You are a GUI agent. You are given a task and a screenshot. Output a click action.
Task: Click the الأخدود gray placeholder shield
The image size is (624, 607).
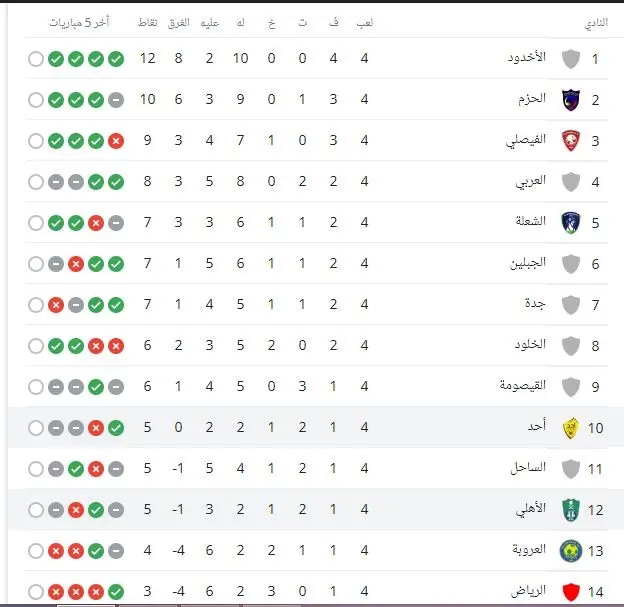click(x=571, y=59)
